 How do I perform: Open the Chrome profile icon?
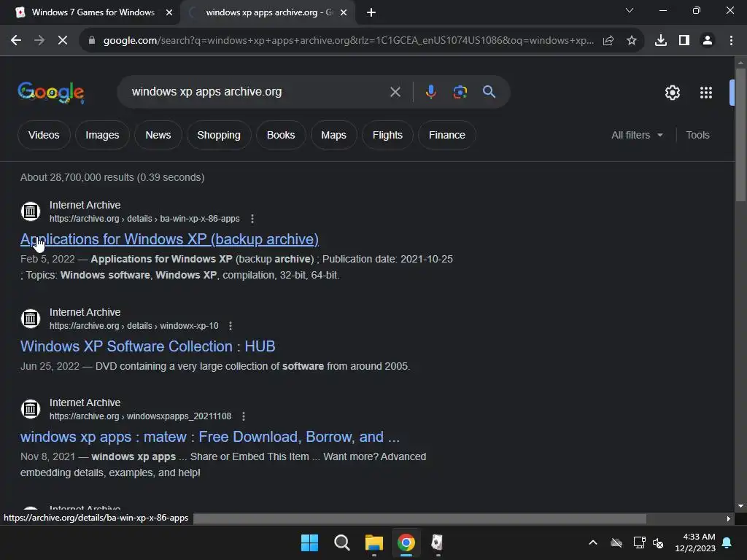[x=708, y=41]
